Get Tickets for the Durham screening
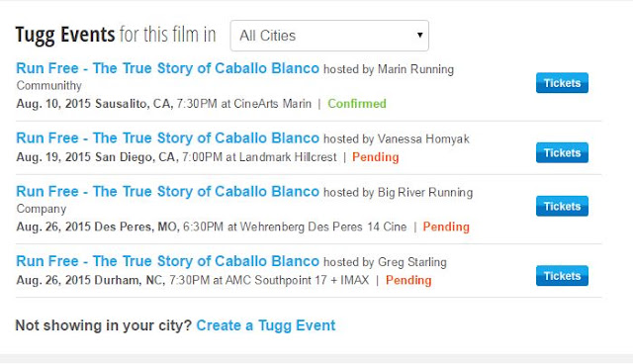Screen dimensions: 633x364 click(562, 276)
